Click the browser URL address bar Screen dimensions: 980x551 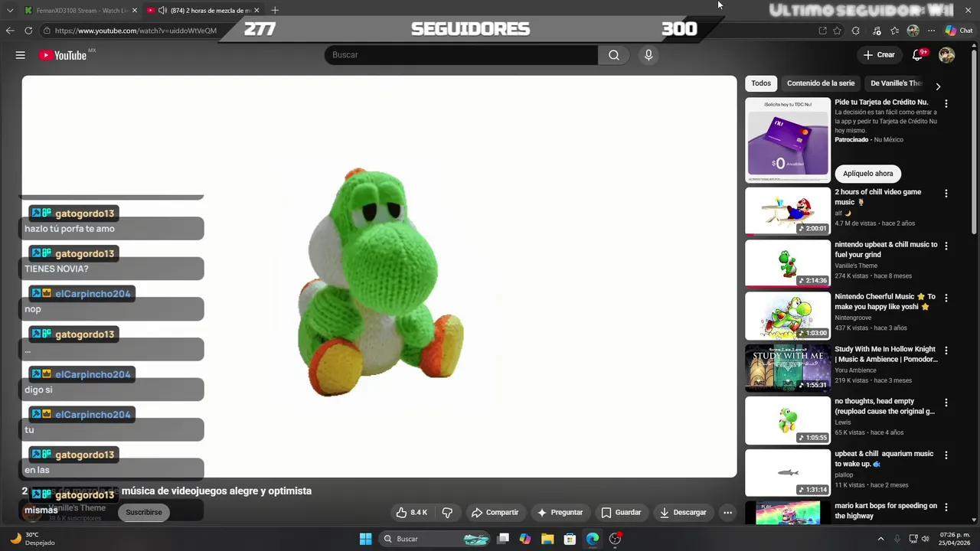[136, 31]
